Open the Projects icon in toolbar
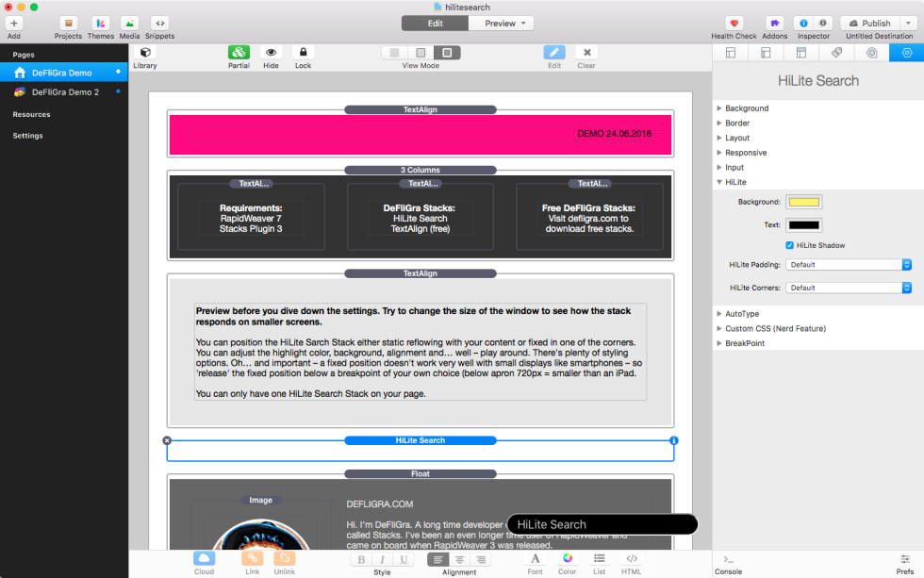 pyautogui.click(x=68, y=23)
